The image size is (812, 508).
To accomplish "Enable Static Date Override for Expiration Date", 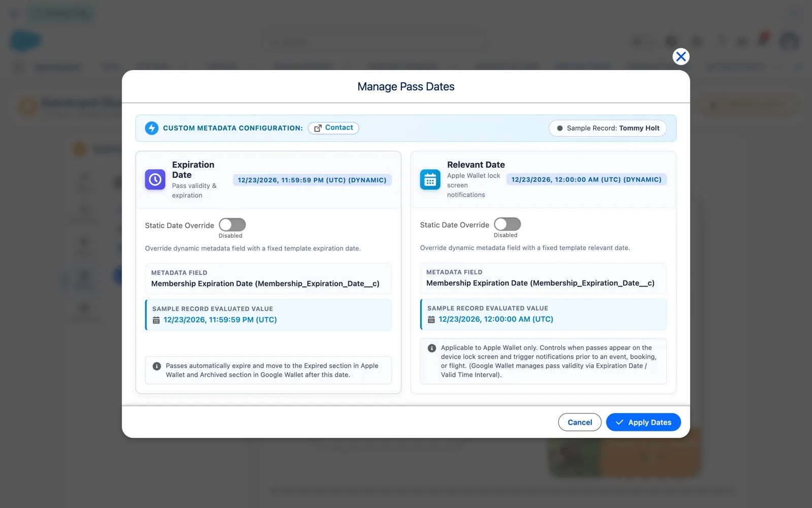I will pyautogui.click(x=232, y=225).
